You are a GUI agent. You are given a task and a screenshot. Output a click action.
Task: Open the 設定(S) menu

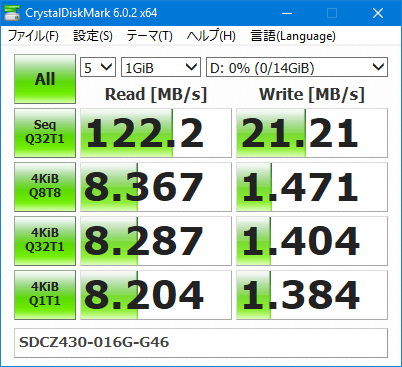click(93, 36)
